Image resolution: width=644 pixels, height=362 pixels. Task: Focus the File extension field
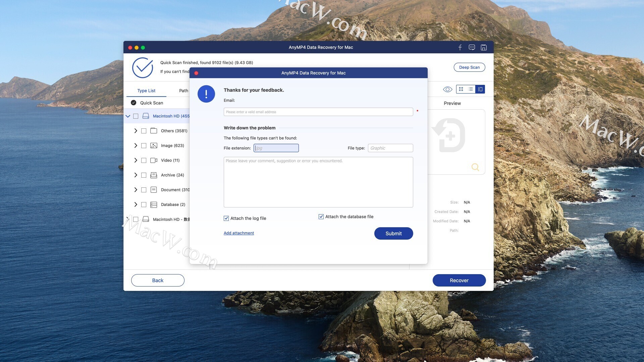point(276,148)
